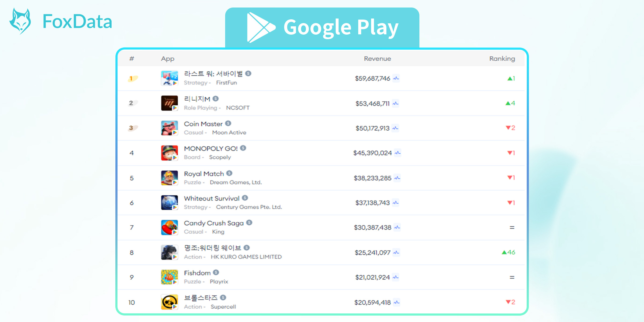Viewport: 644px width, 322px height.
Task: Click the paid badge next to MONOPOLY GO!
Action: pyautogui.click(x=243, y=148)
